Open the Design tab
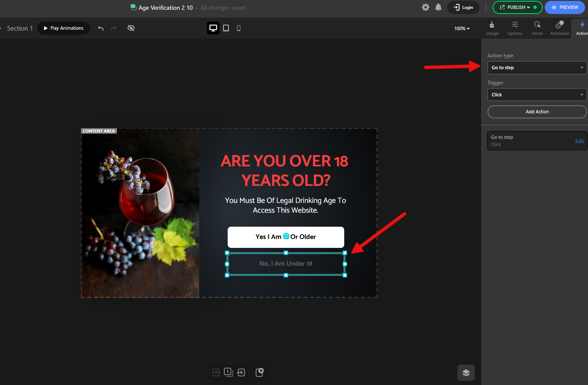The image size is (588, 385). pyautogui.click(x=492, y=28)
